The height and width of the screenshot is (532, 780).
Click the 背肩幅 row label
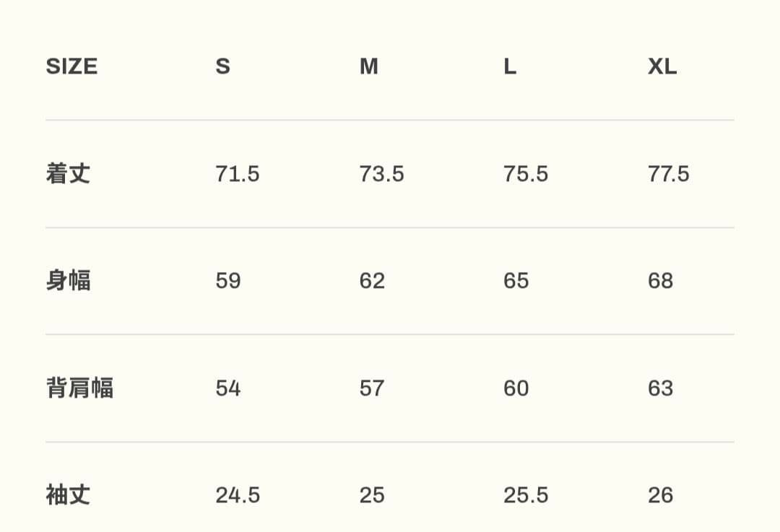tap(79, 388)
